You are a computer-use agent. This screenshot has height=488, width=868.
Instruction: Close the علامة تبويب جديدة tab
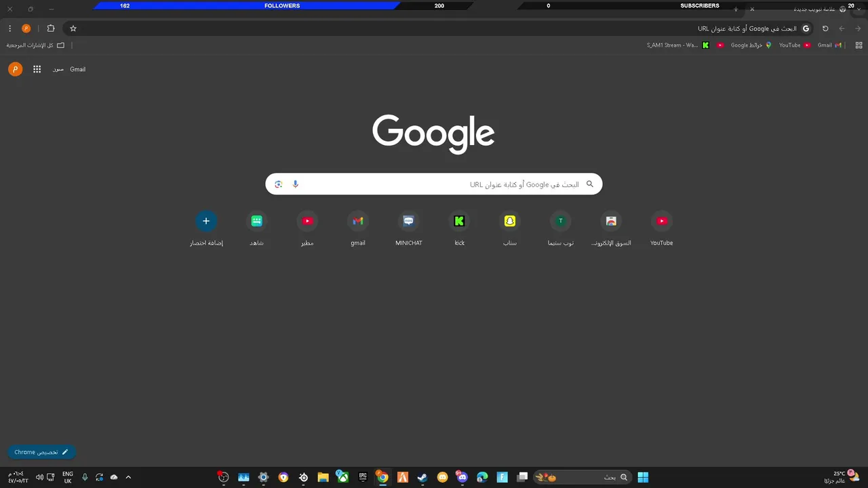pos(752,9)
